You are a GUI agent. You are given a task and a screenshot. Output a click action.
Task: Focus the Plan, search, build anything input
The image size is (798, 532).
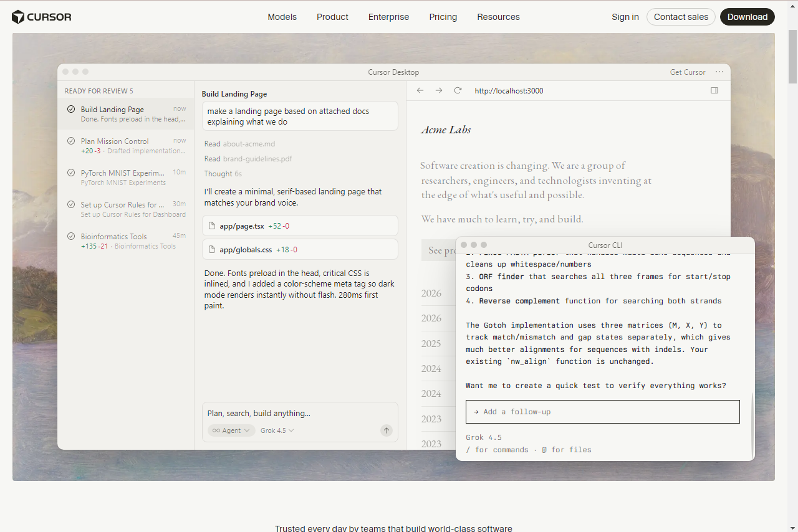300,413
